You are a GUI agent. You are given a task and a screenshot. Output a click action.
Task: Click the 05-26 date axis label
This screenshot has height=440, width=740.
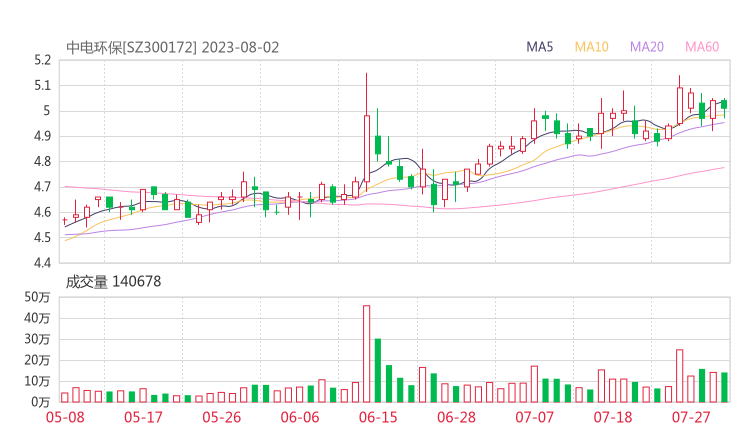pyautogui.click(x=221, y=417)
